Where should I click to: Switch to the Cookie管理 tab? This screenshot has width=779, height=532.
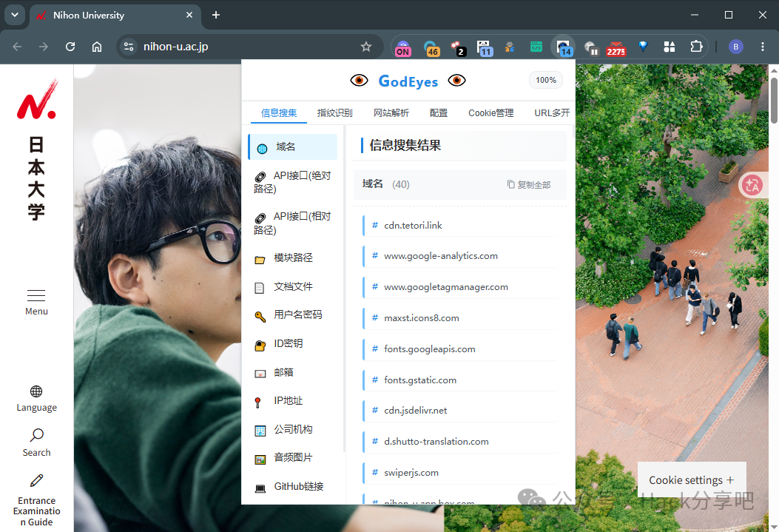point(490,113)
